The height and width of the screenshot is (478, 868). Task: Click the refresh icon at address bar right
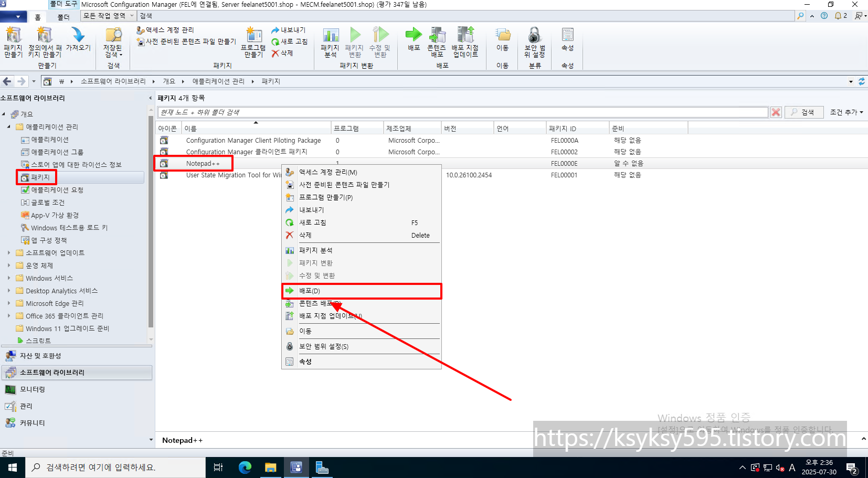click(861, 81)
